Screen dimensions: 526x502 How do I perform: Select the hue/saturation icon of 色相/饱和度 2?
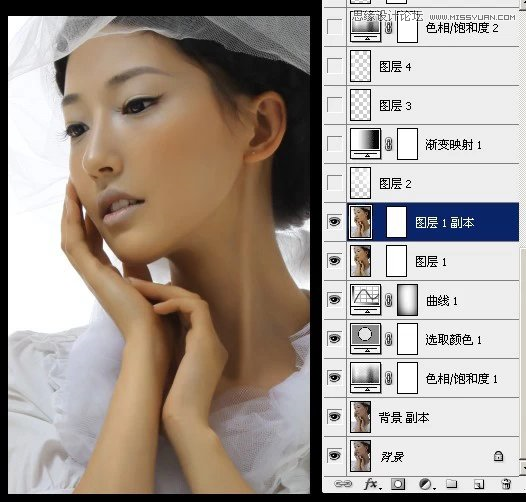[x=365, y=28]
